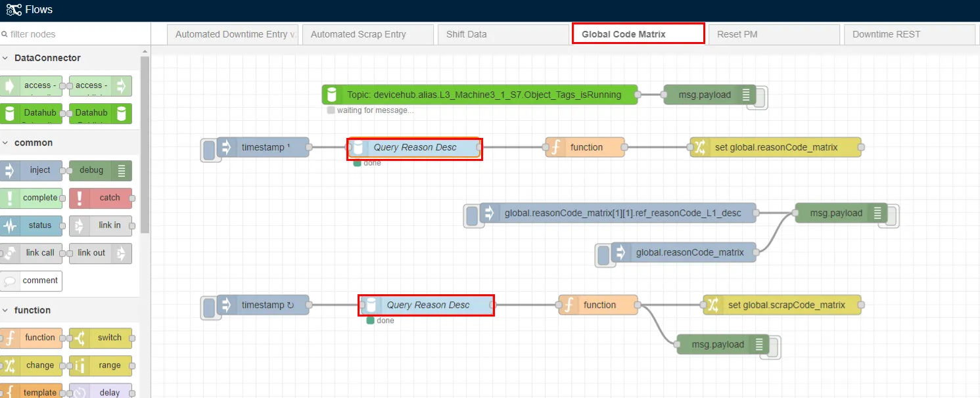This screenshot has height=398, width=980.
Task: Select the lower function node
Action: 598,305
